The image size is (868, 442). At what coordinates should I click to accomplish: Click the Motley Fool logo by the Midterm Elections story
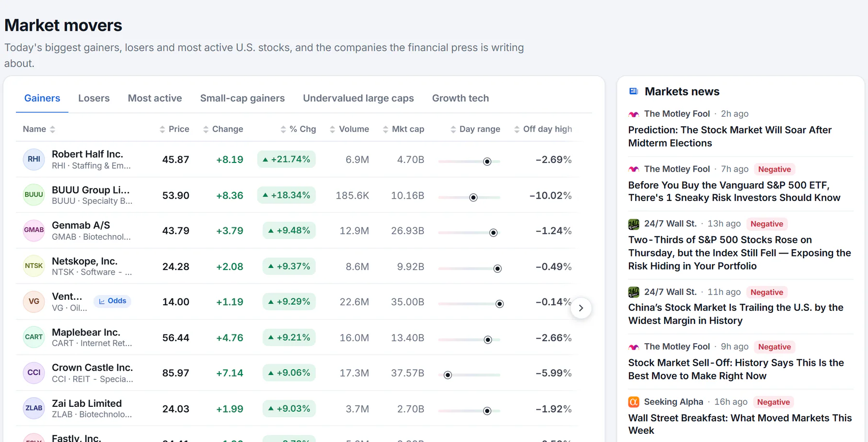tap(634, 114)
